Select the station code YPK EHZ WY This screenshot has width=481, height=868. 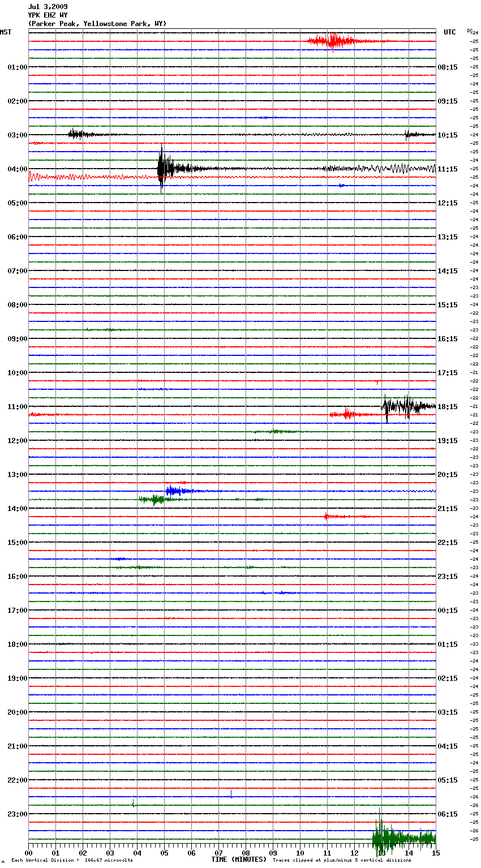(48, 15)
